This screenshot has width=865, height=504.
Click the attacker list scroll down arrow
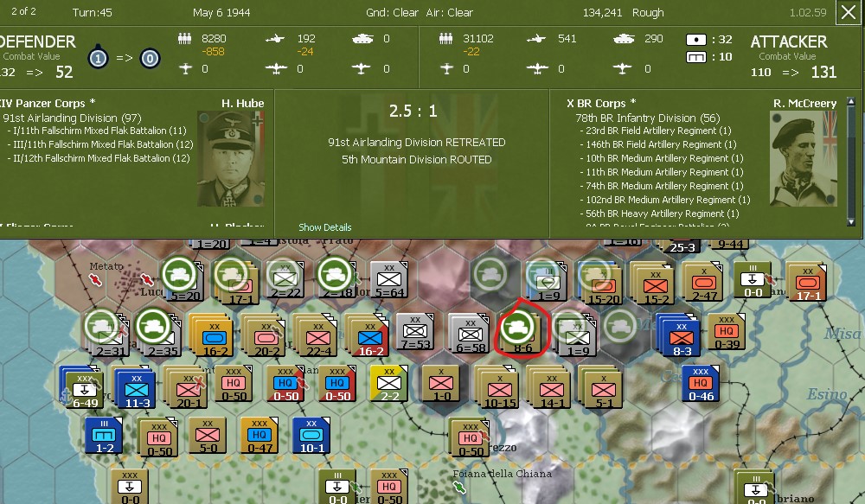(x=850, y=222)
